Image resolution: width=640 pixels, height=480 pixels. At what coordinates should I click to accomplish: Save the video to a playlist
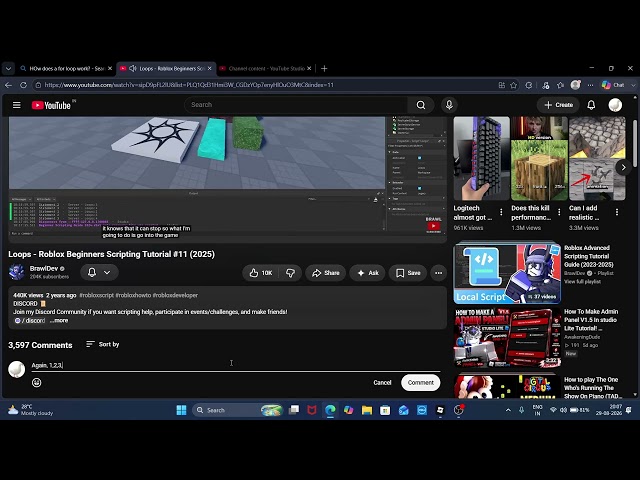[x=408, y=273]
